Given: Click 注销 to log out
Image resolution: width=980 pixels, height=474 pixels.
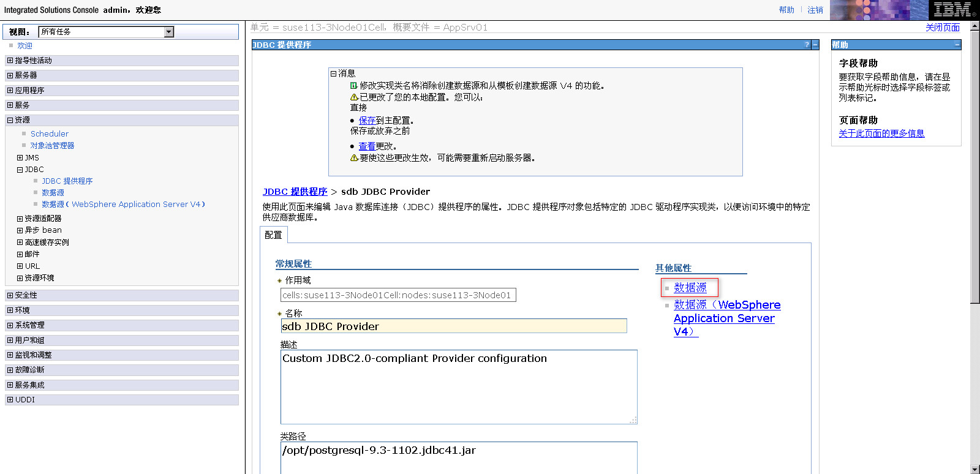Looking at the screenshot, I should pos(815,10).
